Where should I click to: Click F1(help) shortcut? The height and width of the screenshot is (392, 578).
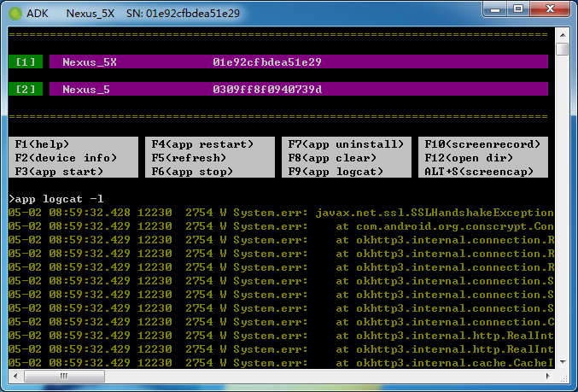[x=42, y=143]
